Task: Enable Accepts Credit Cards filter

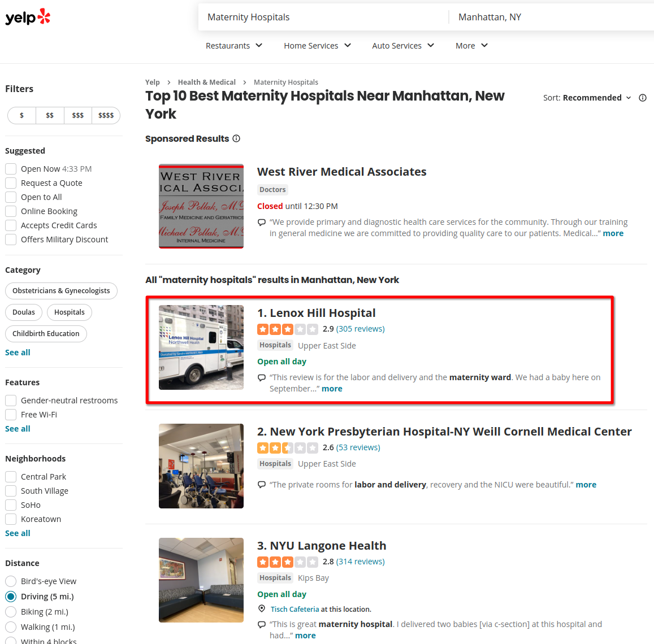Action: click(x=11, y=225)
